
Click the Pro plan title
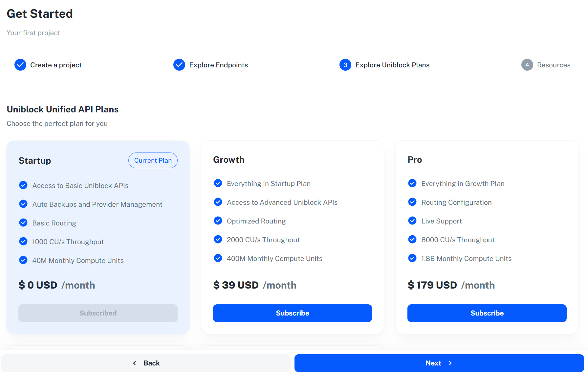(x=415, y=160)
